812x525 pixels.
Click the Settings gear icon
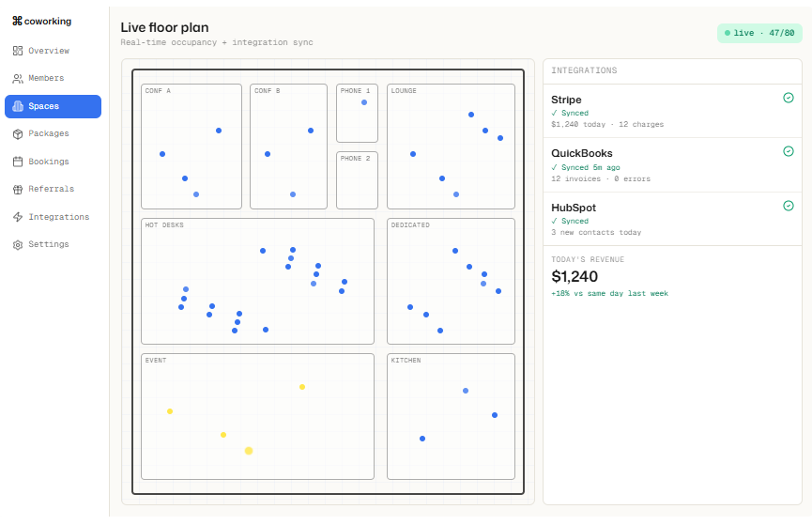(18, 244)
